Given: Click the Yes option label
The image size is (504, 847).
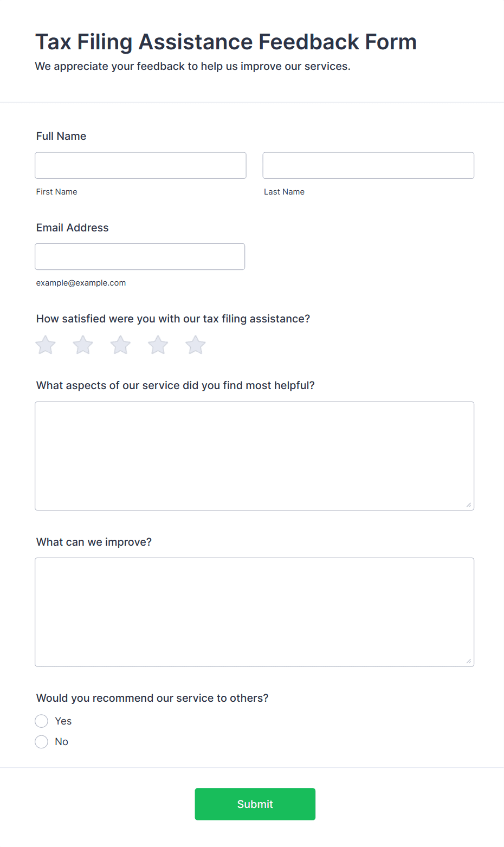Looking at the screenshot, I should pyautogui.click(x=63, y=721).
